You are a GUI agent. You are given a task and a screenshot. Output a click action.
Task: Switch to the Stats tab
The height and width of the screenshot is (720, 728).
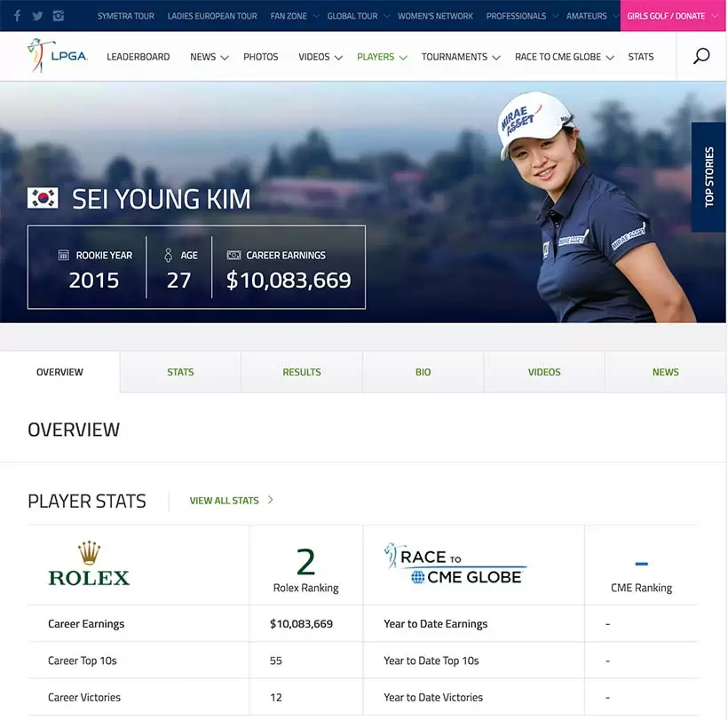coord(180,372)
